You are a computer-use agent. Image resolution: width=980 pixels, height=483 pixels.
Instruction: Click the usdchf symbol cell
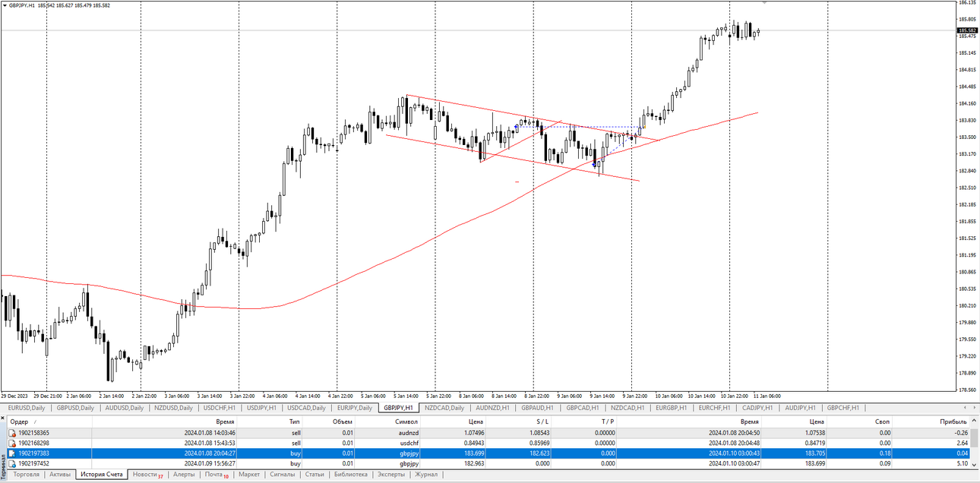pyautogui.click(x=408, y=443)
